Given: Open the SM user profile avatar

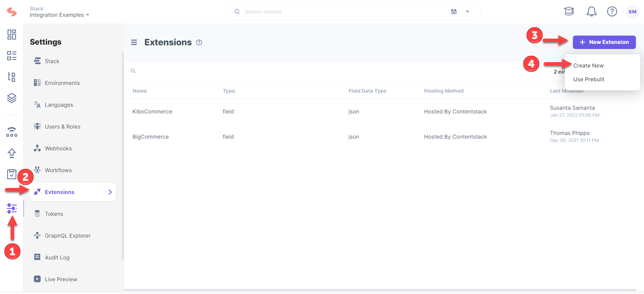Looking at the screenshot, I should (x=633, y=12).
